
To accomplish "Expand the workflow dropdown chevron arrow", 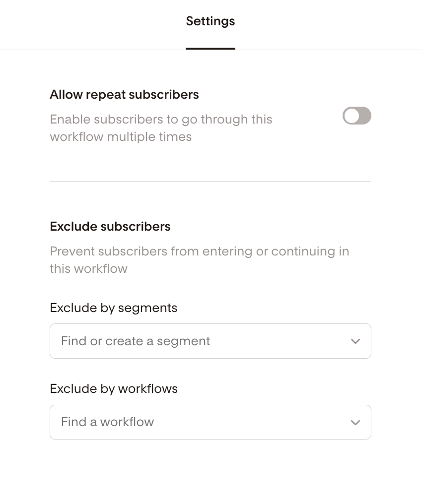I will pyautogui.click(x=355, y=423).
